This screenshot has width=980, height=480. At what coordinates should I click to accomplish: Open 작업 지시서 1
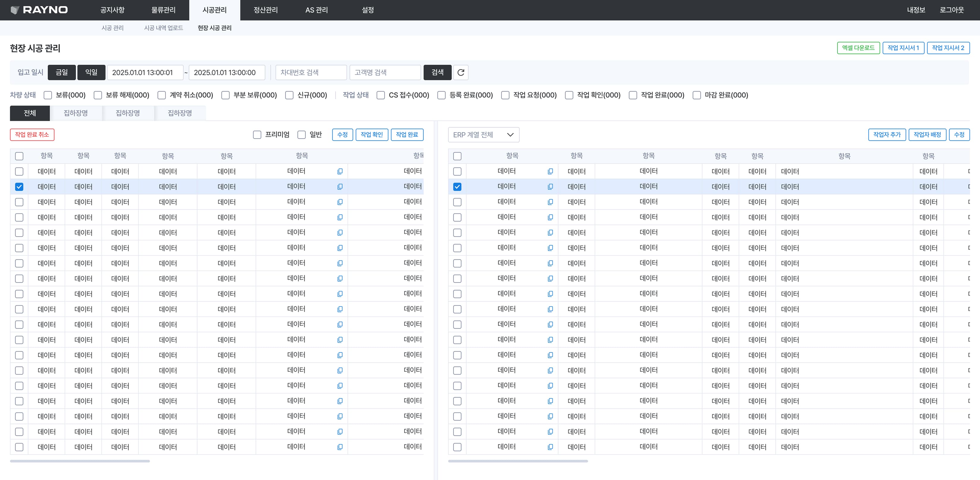point(903,48)
